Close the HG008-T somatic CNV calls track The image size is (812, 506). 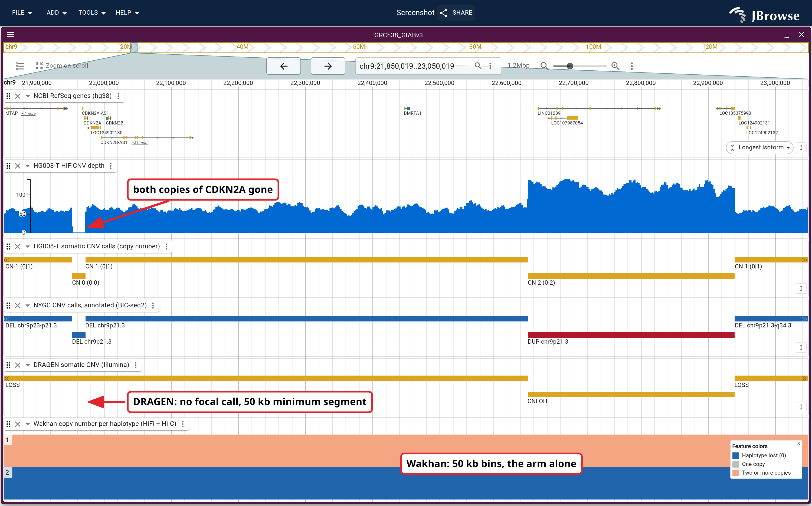click(x=18, y=247)
